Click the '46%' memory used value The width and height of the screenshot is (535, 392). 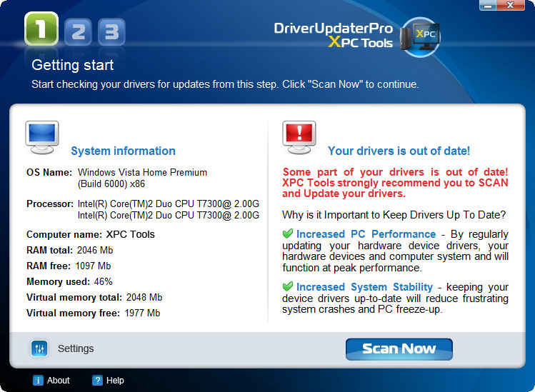[103, 281]
